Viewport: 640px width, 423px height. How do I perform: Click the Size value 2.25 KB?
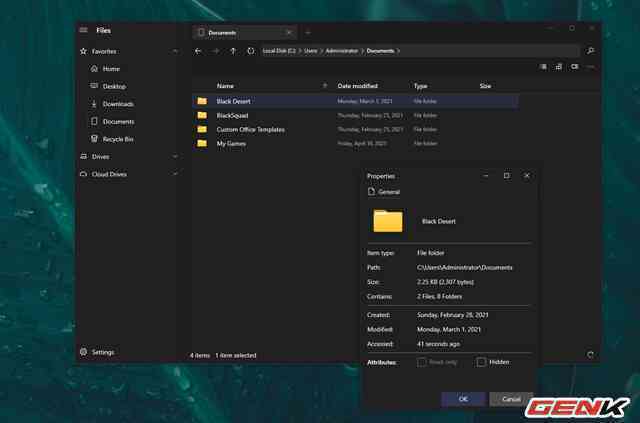445,282
